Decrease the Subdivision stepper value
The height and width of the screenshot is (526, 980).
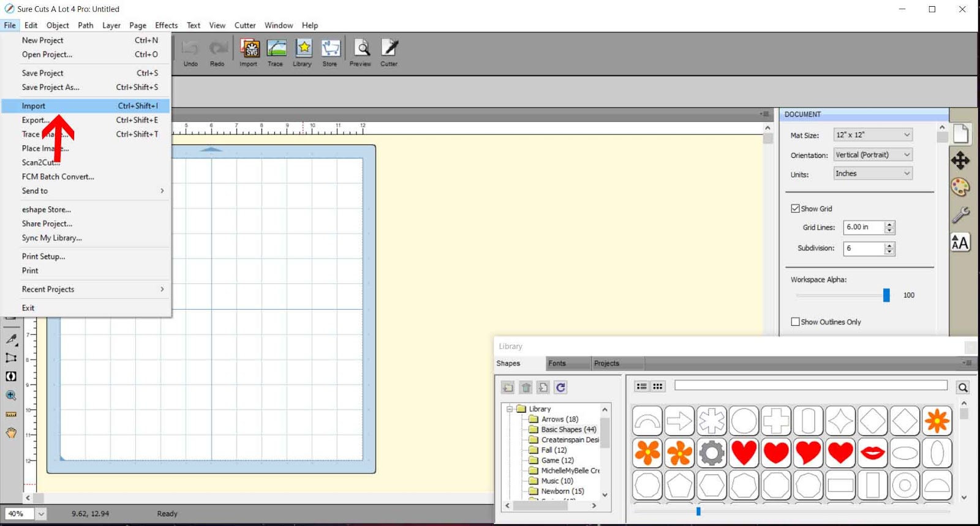point(889,252)
